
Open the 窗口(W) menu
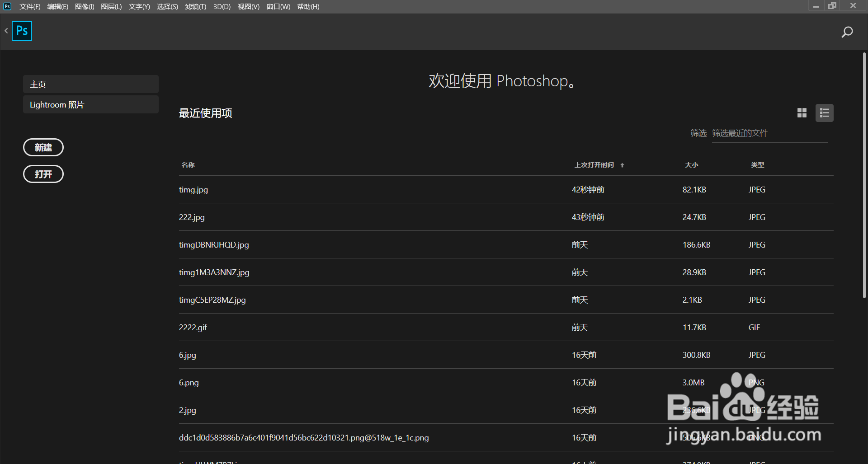pyautogui.click(x=278, y=6)
